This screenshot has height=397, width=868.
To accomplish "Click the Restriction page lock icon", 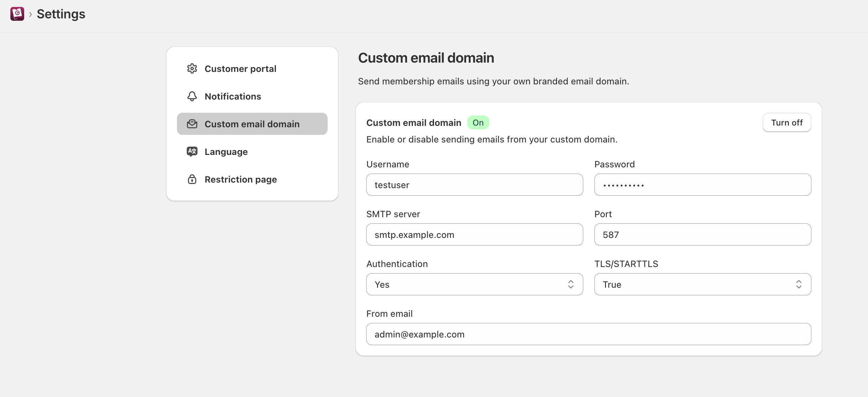I will 192,179.
